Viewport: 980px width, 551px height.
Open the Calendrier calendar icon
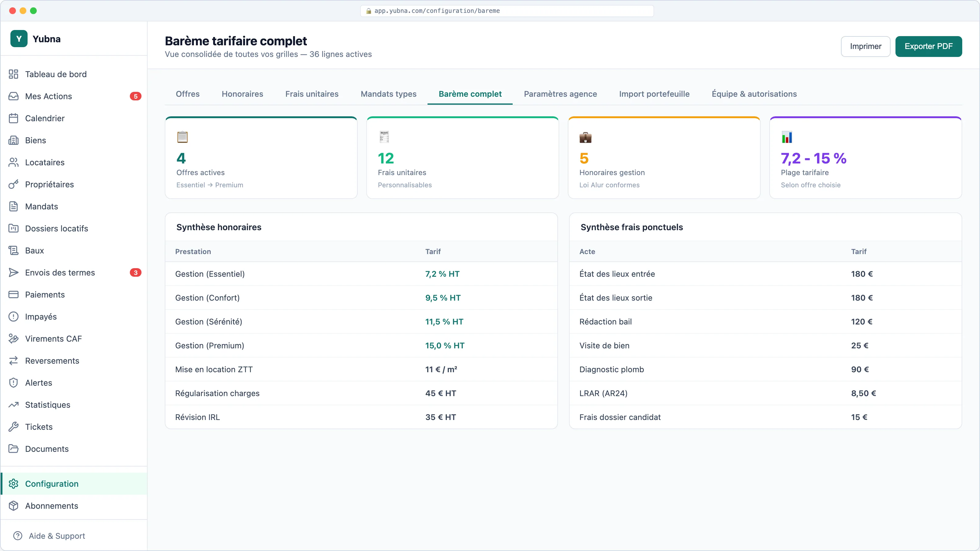[x=14, y=118]
